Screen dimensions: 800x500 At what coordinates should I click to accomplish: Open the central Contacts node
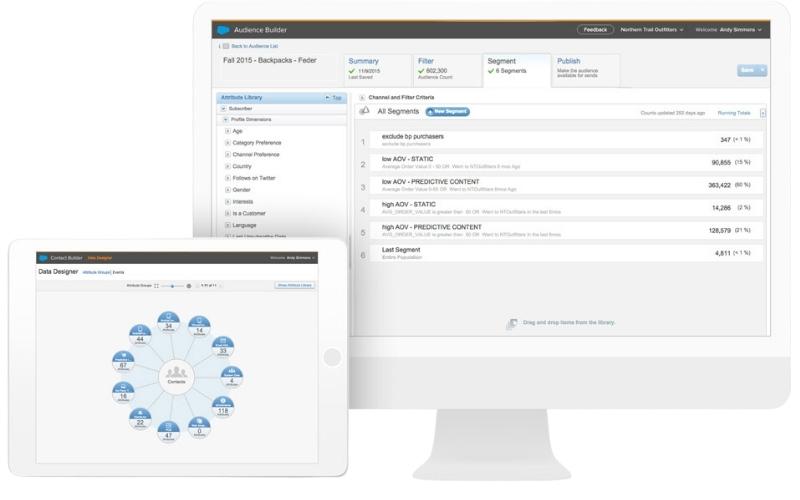tap(174, 377)
